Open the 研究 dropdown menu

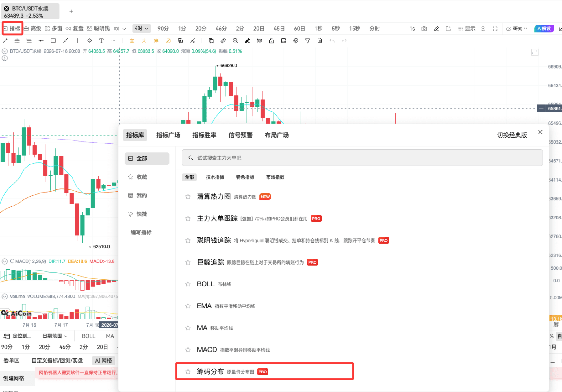(x=517, y=29)
